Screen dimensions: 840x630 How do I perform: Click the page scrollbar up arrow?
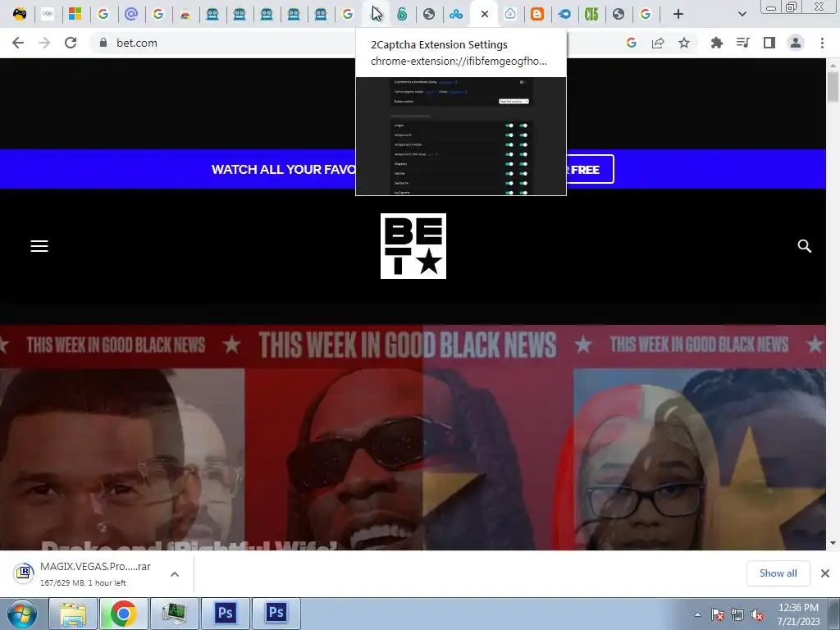point(833,66)
